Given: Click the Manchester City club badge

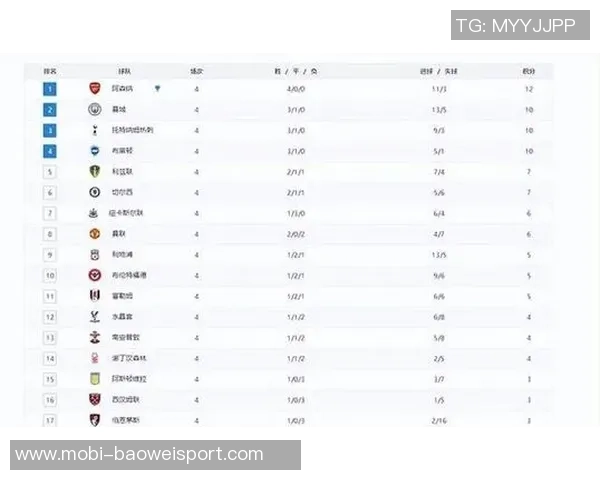Looking at the screenshot, I should pos(95,109).
